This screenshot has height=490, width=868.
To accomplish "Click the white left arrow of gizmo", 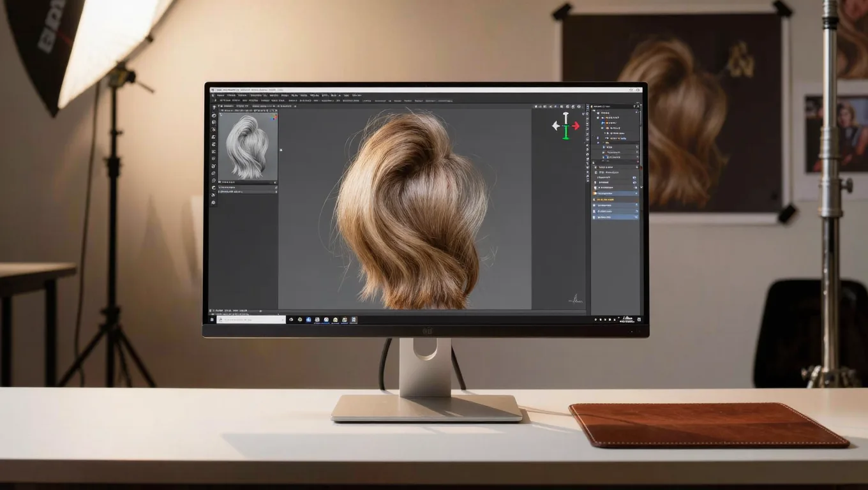I will tap(556, 126).
